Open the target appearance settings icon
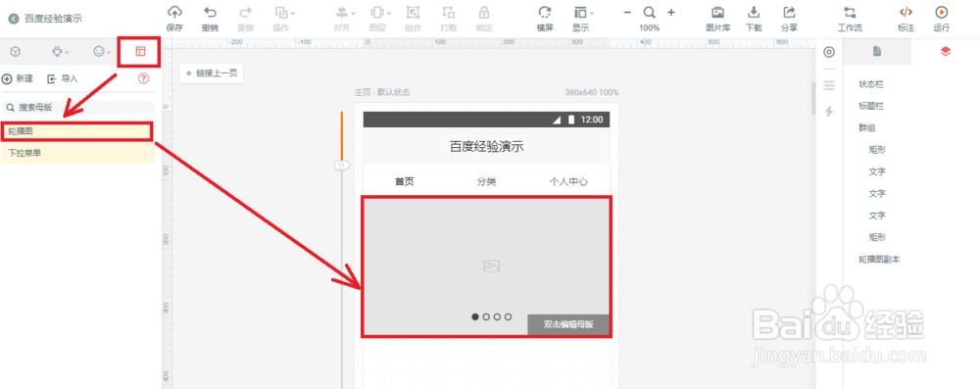 point(829,52)
